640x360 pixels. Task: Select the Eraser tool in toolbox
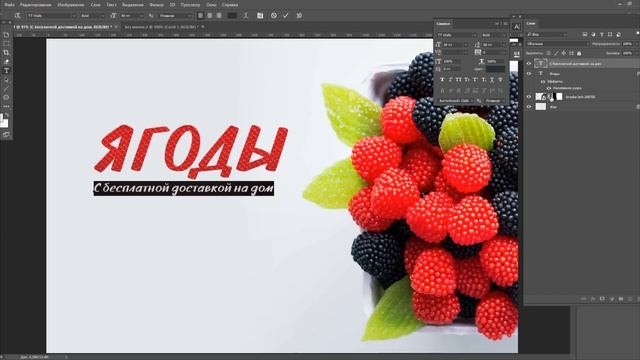[6, 62]
